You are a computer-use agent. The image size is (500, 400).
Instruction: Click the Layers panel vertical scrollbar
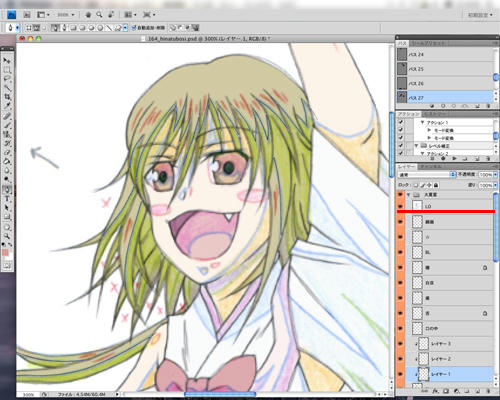[x=496, y=227]
